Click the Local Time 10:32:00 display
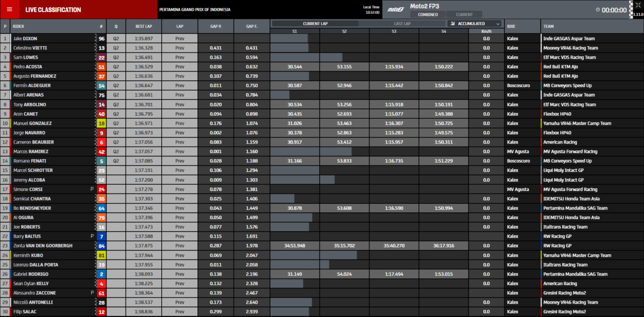The height and width of the screenshot is (317, 644). click(371, 9)
